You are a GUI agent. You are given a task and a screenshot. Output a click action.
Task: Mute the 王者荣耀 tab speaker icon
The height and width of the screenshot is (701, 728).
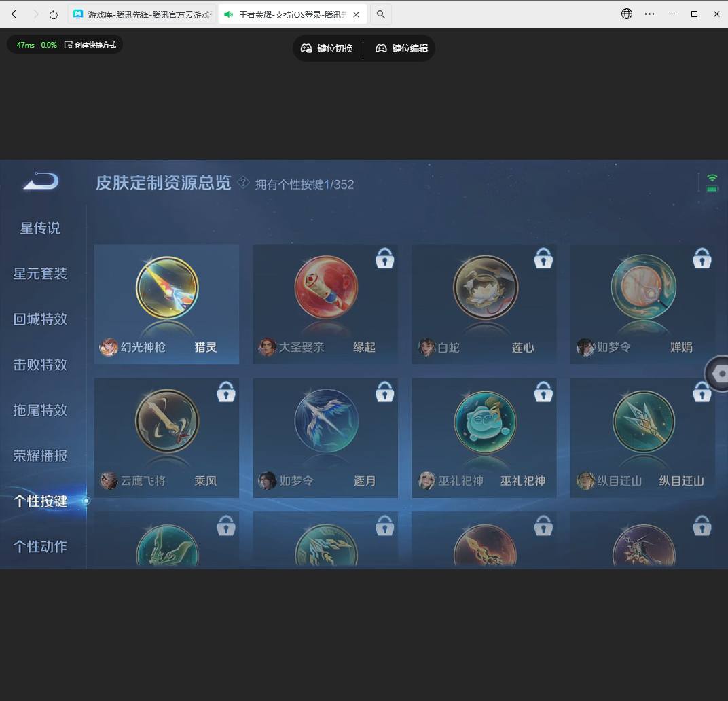pyautogui.click(x=228, y=13)
